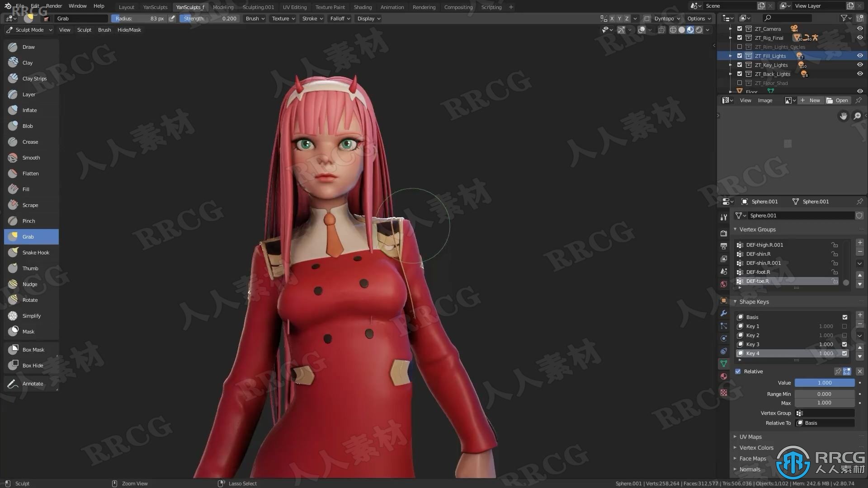Switch to the UV Editing workspace tab

coord(294,7)
